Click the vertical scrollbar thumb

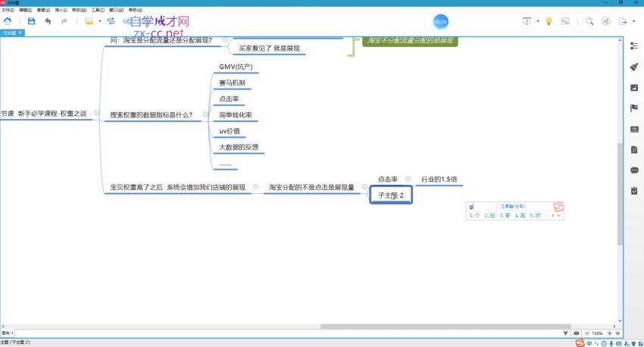[620, 194]
